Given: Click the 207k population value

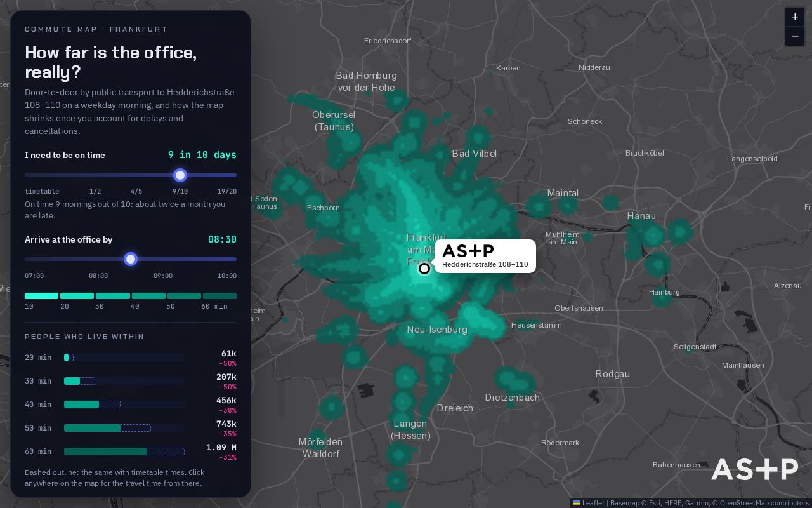Looking at the screenshot, I should [x=226, y=377].
